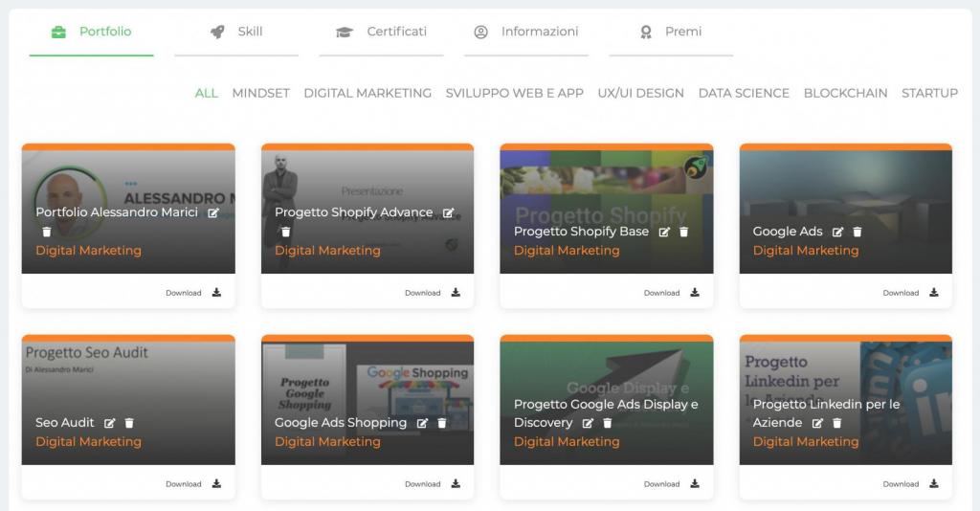Filter projects by STARTUP
The width and height of the screenshot is (980, 511).
(929, 93)
